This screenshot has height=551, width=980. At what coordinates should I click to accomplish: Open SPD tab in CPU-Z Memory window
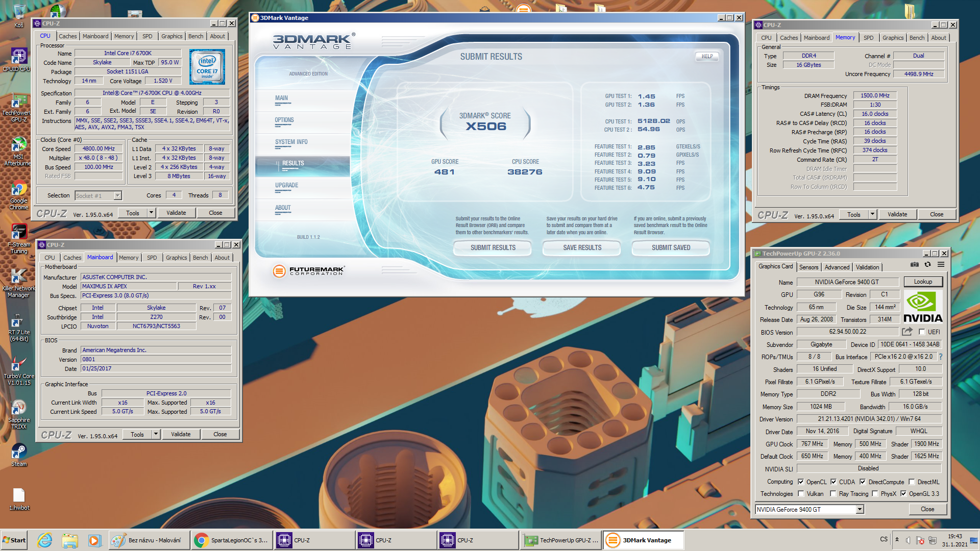pos(869,38)
